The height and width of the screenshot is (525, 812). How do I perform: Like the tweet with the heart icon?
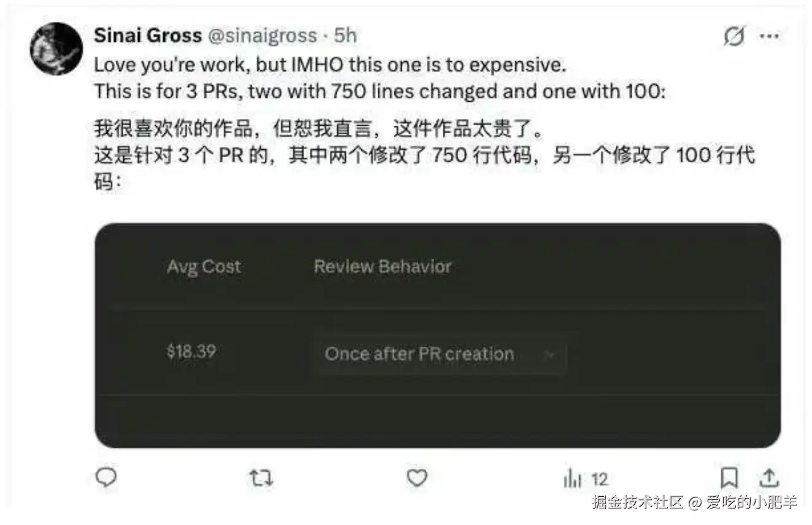tap(417, 477)
